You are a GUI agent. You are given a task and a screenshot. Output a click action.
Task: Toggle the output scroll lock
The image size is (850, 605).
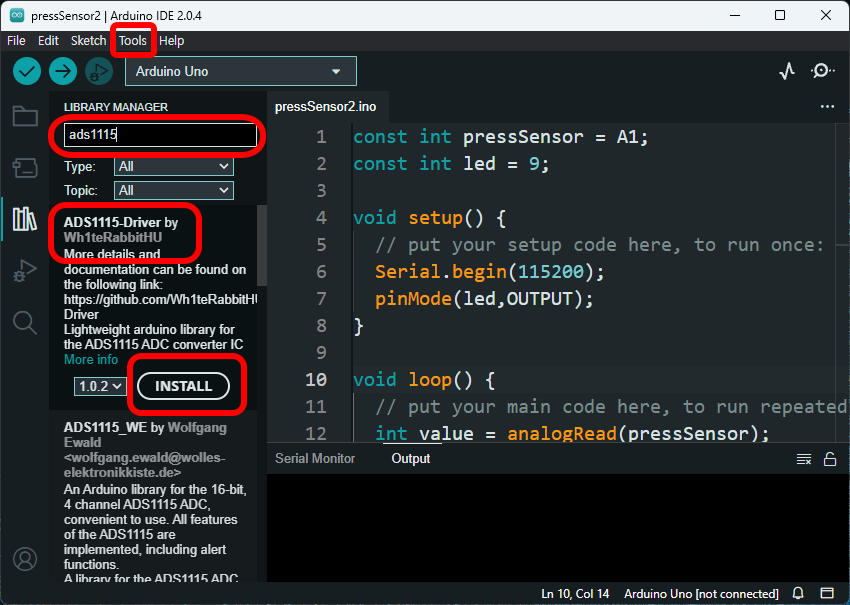(x=830, y=459)
